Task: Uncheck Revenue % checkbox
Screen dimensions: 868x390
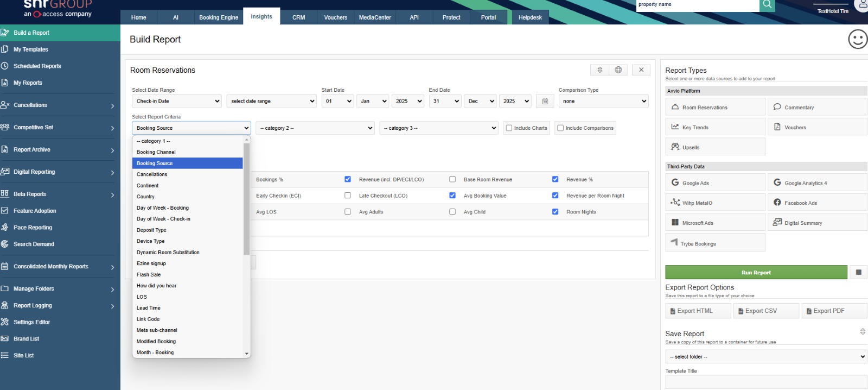Action: [555, 179]
